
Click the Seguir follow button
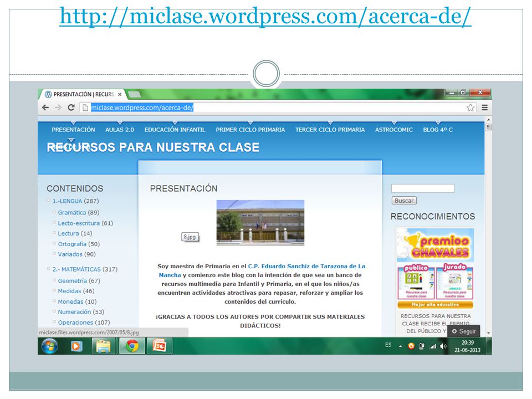464,331
